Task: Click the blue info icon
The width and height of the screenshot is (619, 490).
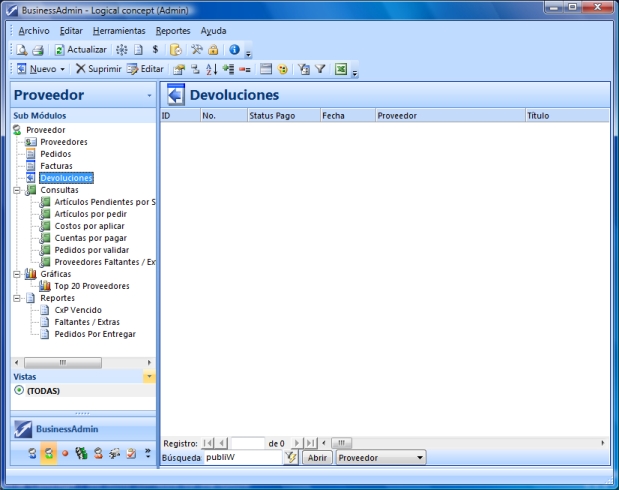Action: click(x=234, y=49)
